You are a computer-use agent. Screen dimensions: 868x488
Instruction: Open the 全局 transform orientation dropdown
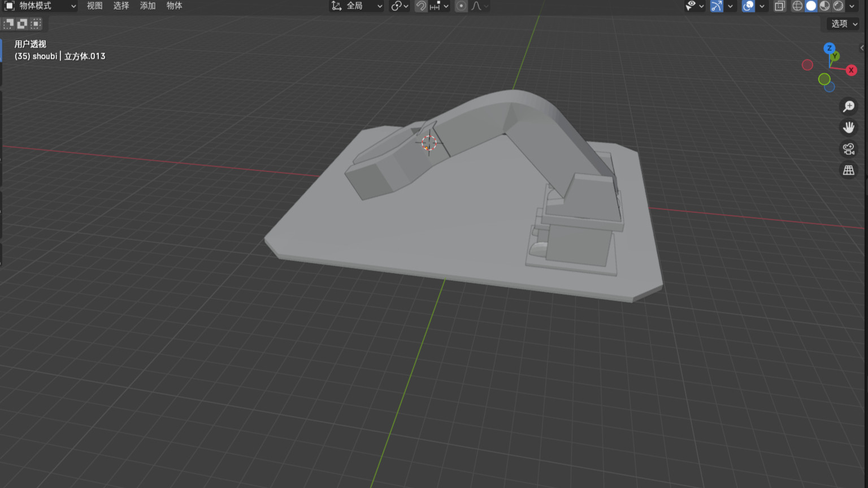[357, 6]
